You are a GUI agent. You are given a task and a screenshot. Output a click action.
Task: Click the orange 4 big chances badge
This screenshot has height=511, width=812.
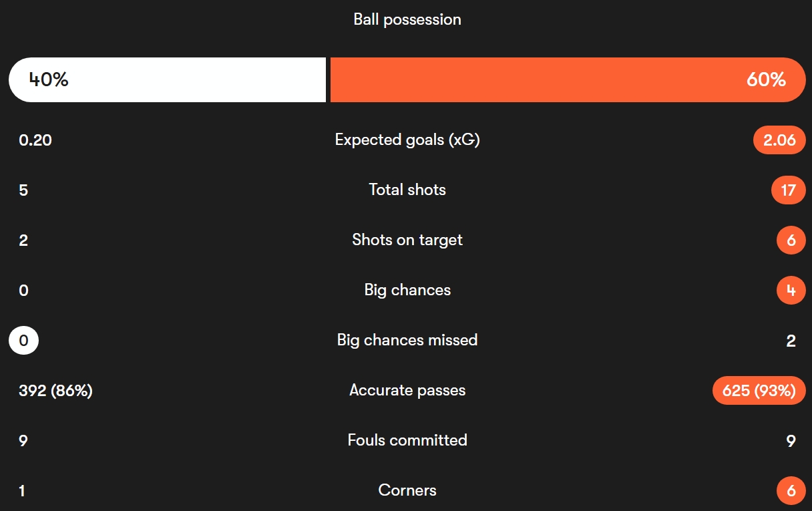click(791, 290)
